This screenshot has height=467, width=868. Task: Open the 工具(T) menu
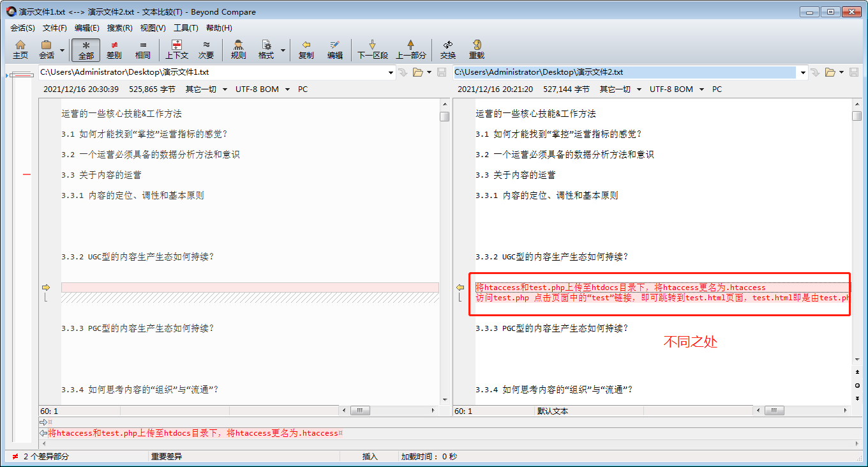coord(186,28)
